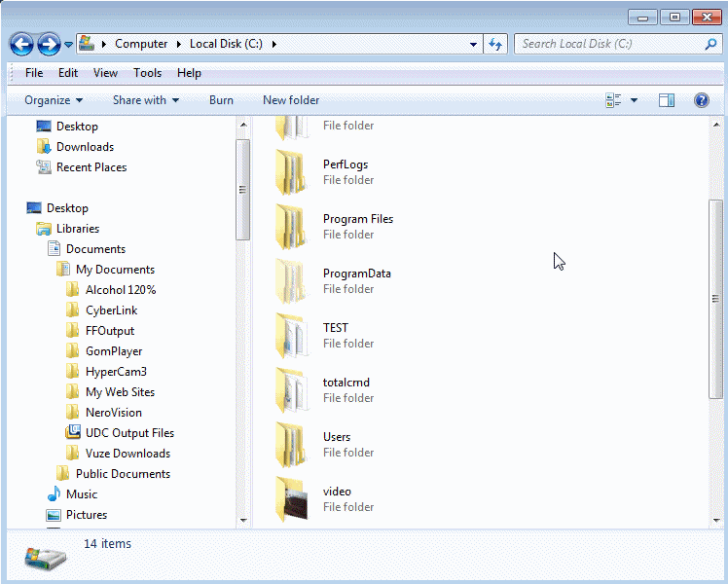Click the Forward navigation arrow
728x584 pixels.
coord(49,44)
